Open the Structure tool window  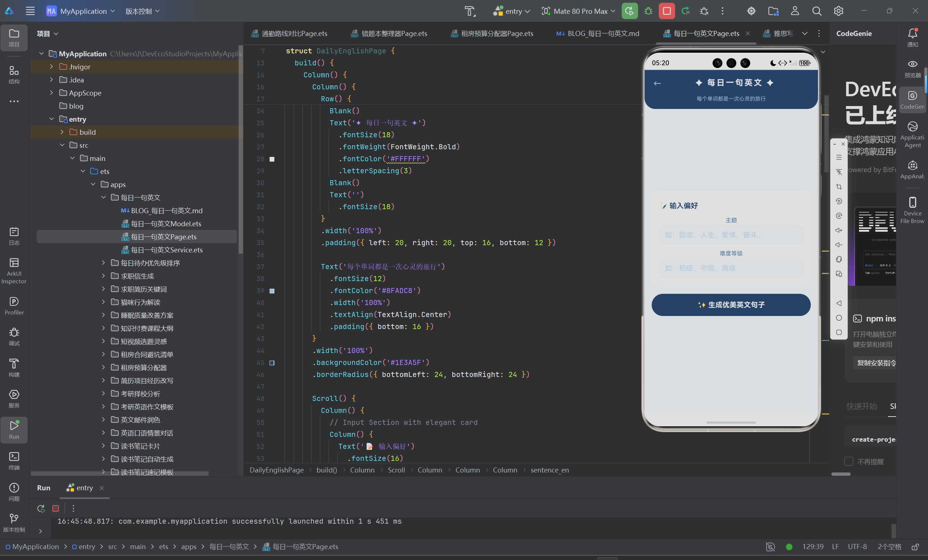click(14, 74)
